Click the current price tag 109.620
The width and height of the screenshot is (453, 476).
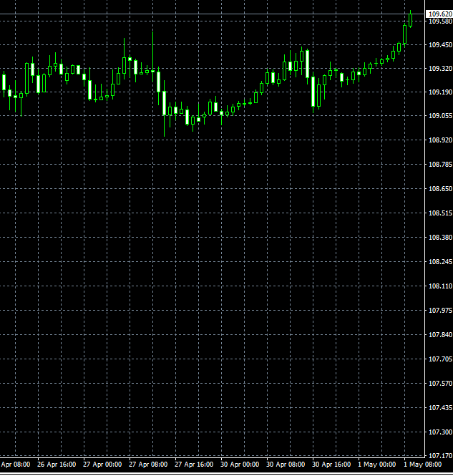pyautogui.click(x=439, y=14)
